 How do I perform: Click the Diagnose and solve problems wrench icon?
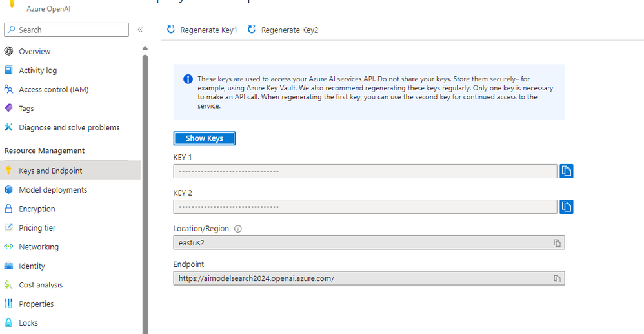[8, 127]
